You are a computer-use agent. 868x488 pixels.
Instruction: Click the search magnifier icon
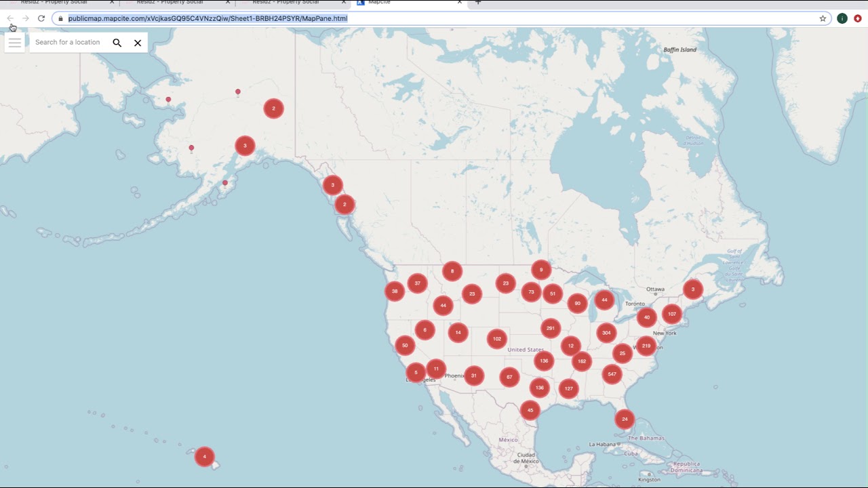tap(117, 42)
